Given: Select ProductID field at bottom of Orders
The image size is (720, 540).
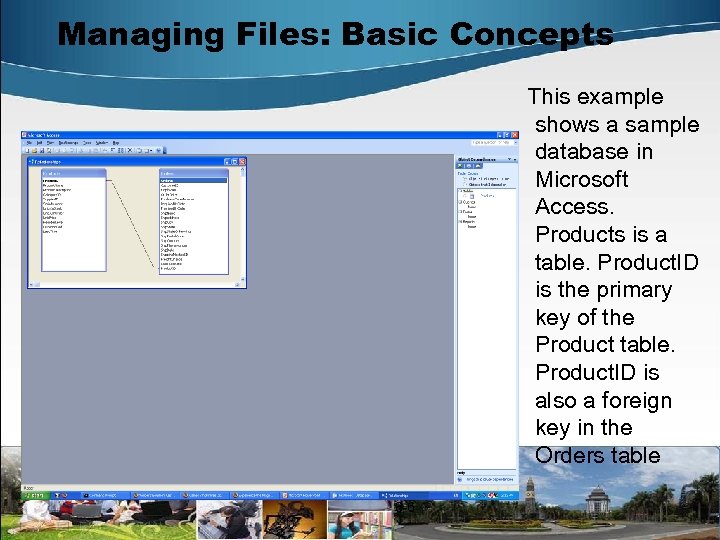Looking at the screenshot, I should point(169,269).
